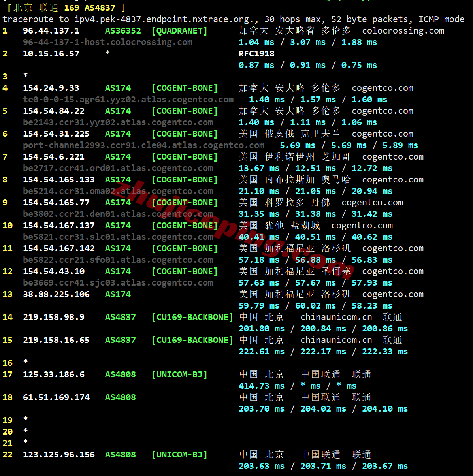The image size is (473, 476).
Task: Select latency 414.73 ms on hop 17
Action: (x=262, y=386)
